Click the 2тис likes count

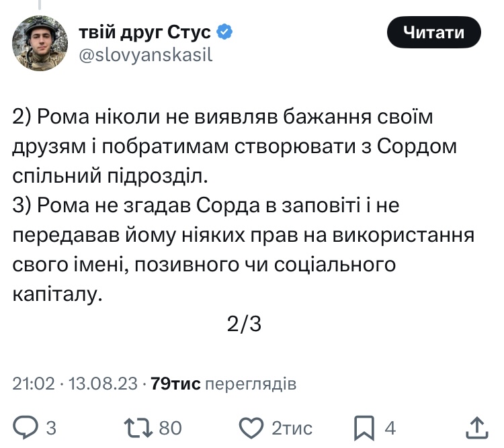[292, 427]
